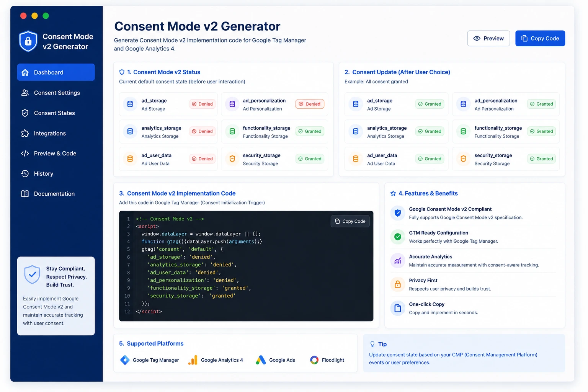Screen dimensions: 588x392
Task: Click purple ad_personalization icon in Status panel
Action: pyautogui.click(x=232, y=104)
